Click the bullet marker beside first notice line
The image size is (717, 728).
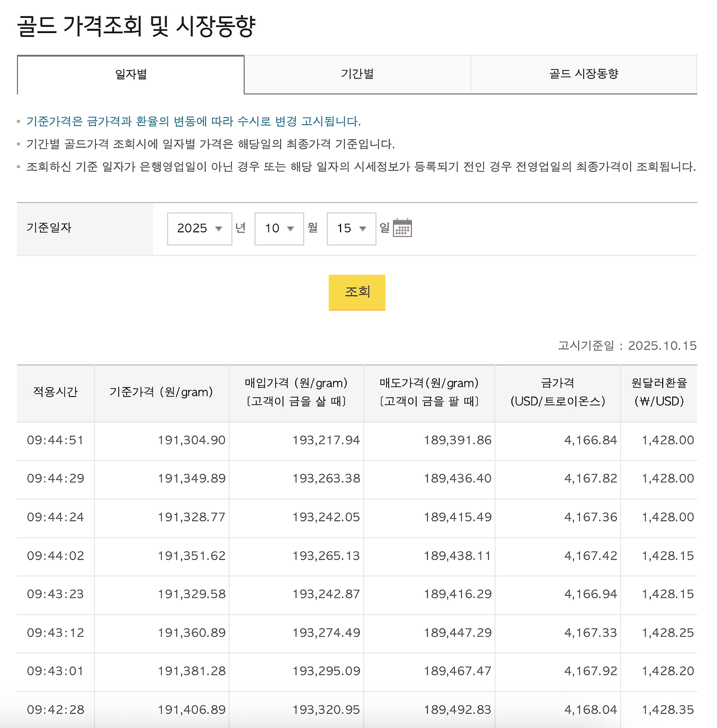pos(18,120)
